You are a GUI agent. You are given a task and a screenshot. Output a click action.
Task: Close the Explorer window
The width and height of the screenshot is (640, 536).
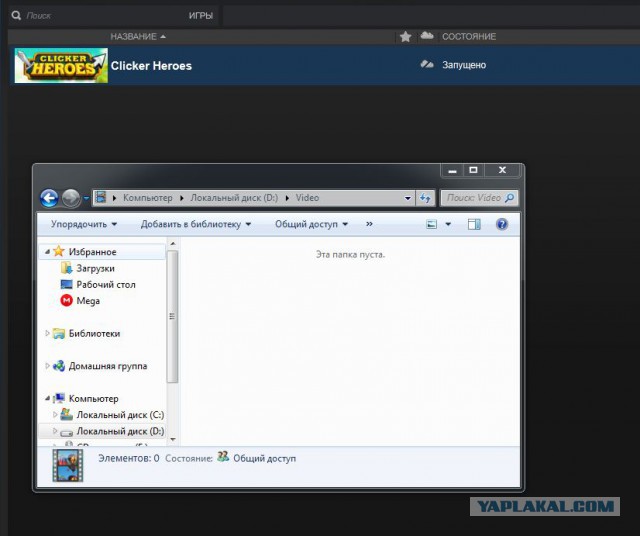pos(502,170)
